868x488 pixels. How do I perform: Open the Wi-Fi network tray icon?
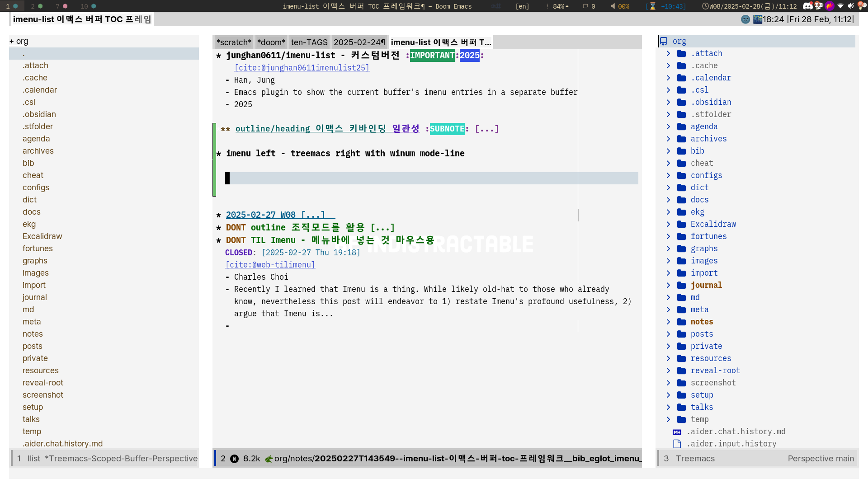point(840,6)
